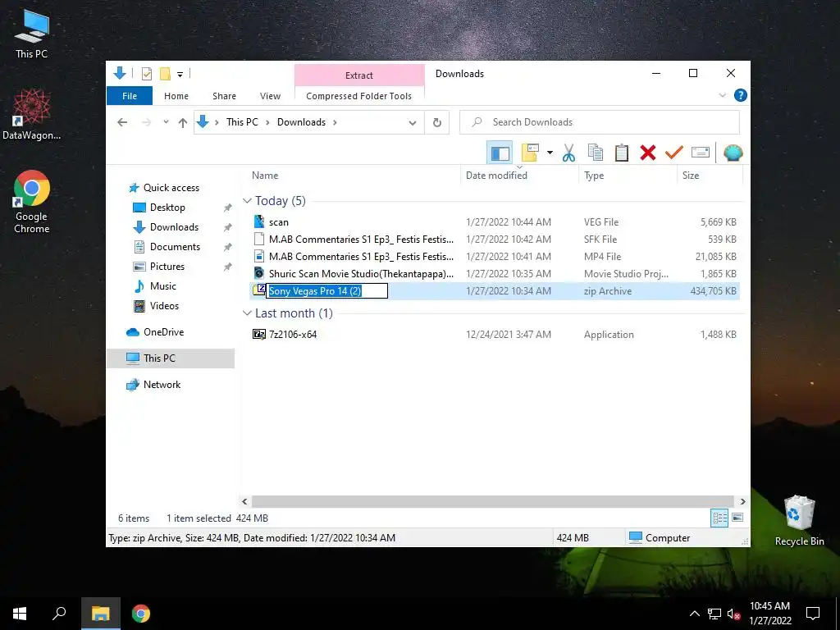Click the horizontal scrollbar left arrow
This screenshot has width=840, height=630.
(244, 502)
